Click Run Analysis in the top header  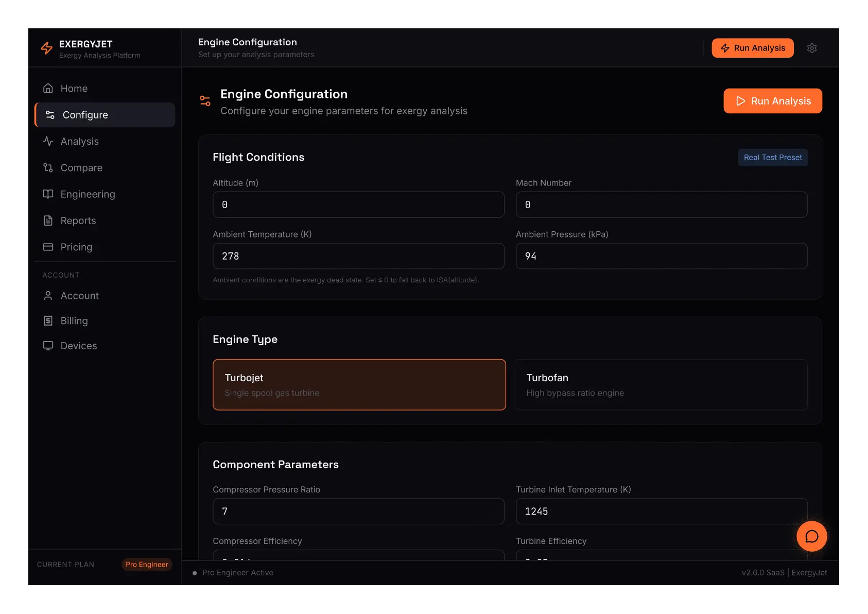(753, 48)
